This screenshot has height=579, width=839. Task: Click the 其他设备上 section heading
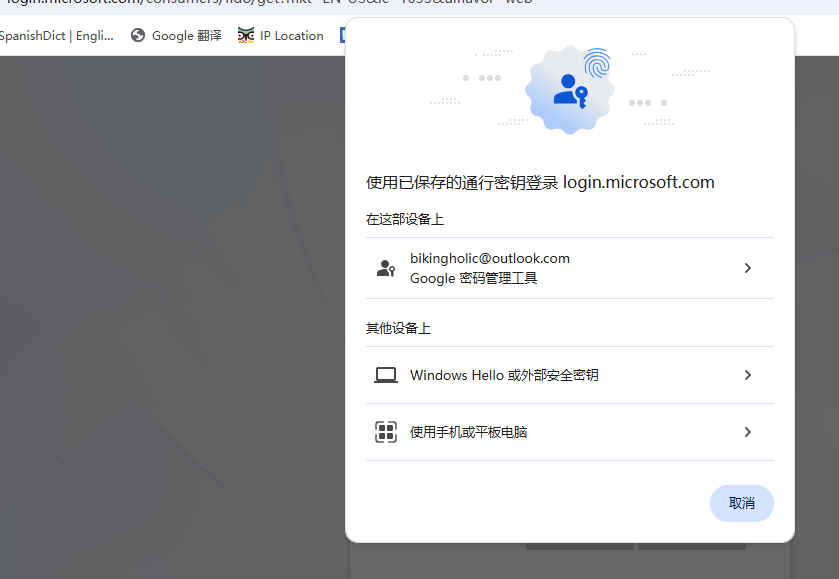(x=398, y=328)
